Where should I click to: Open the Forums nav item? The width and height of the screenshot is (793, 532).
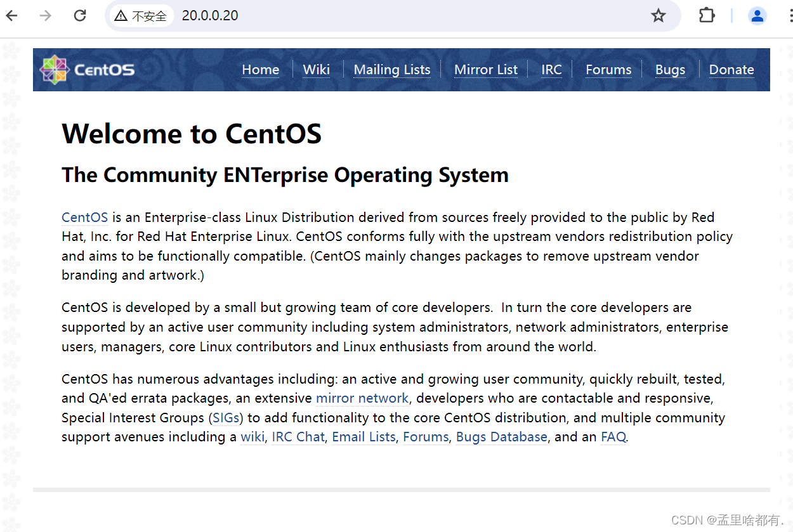(608, 70)
